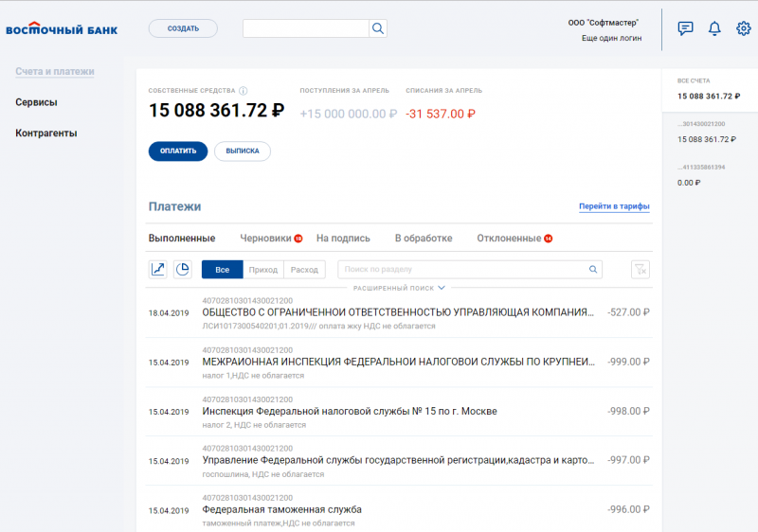This screenshot has height=532, width=758.
Task: Open the messages chat icon
Action: pyautogui.click(x=685, y=28)
